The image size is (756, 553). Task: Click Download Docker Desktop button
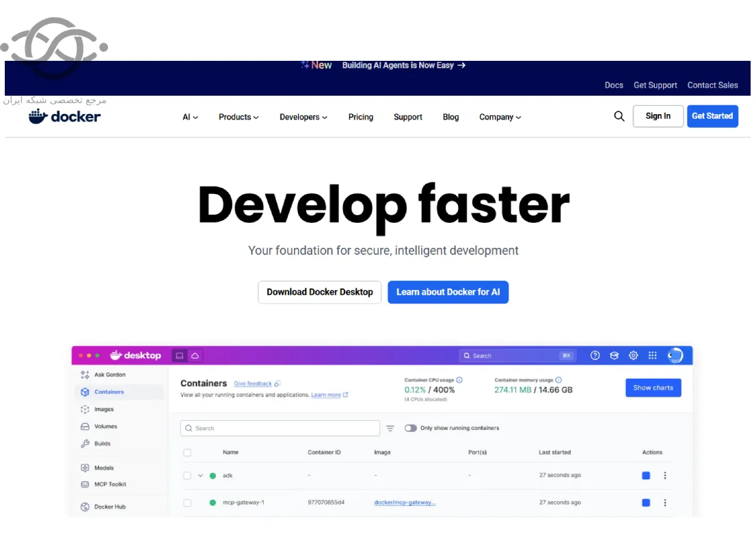[320, 292]
